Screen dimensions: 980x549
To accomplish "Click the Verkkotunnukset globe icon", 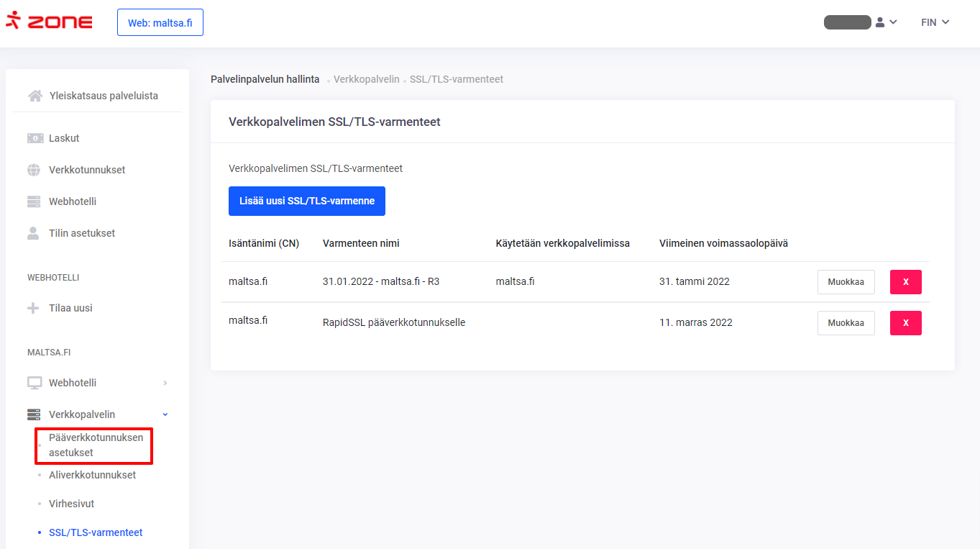I will pyautogui.click(x=34, y=170).
